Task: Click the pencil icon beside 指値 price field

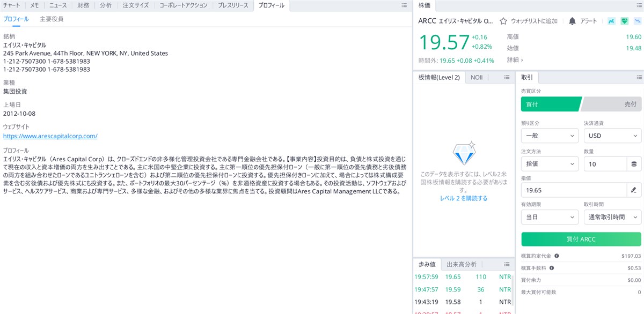Action: 634,190
